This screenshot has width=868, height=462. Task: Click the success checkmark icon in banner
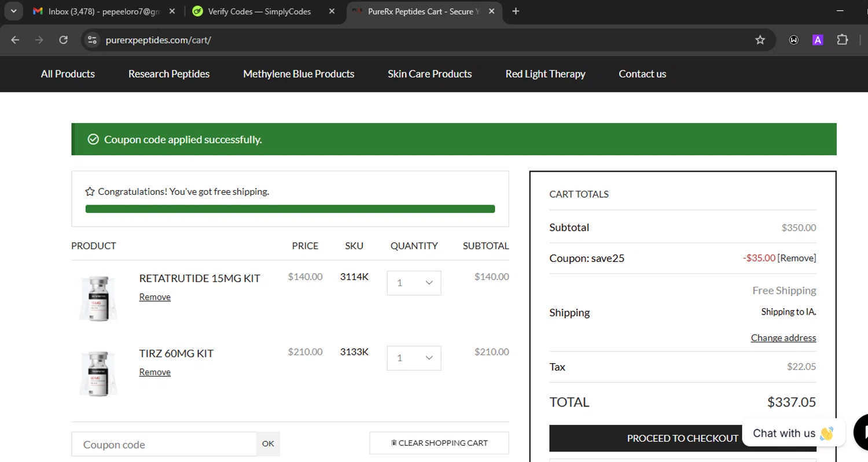click(93, 139)
